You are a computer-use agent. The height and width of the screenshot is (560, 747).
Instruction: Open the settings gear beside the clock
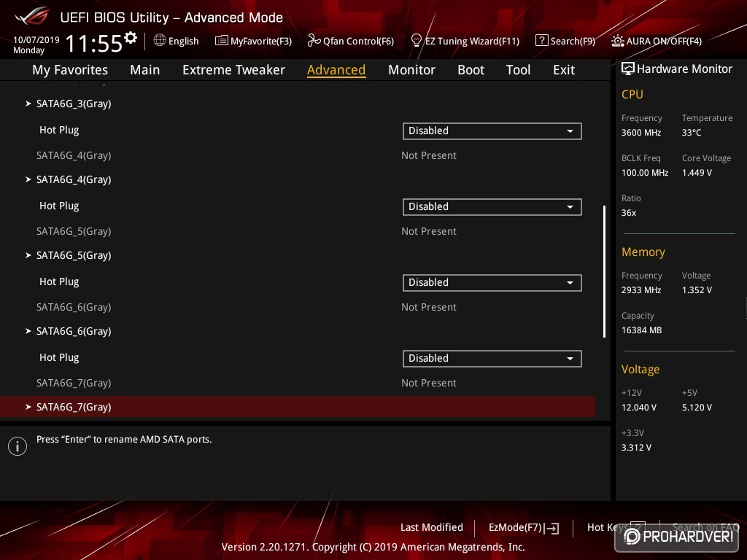coord(131,38)
